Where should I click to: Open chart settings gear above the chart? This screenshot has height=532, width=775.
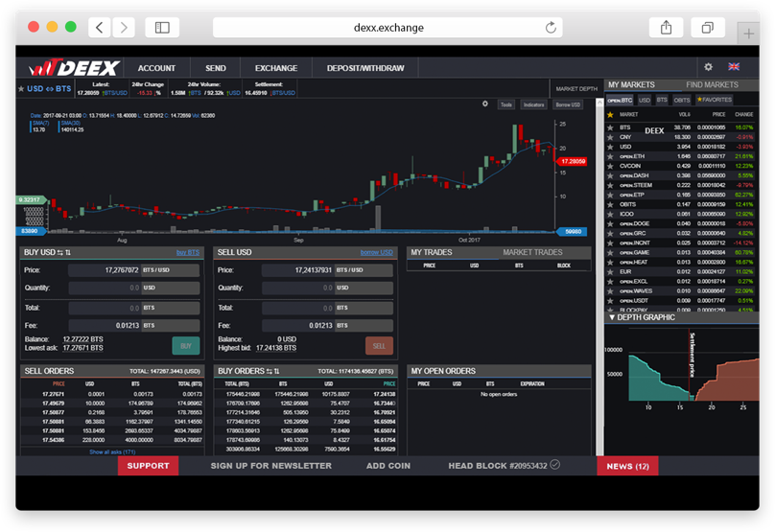tap(485, 104)
